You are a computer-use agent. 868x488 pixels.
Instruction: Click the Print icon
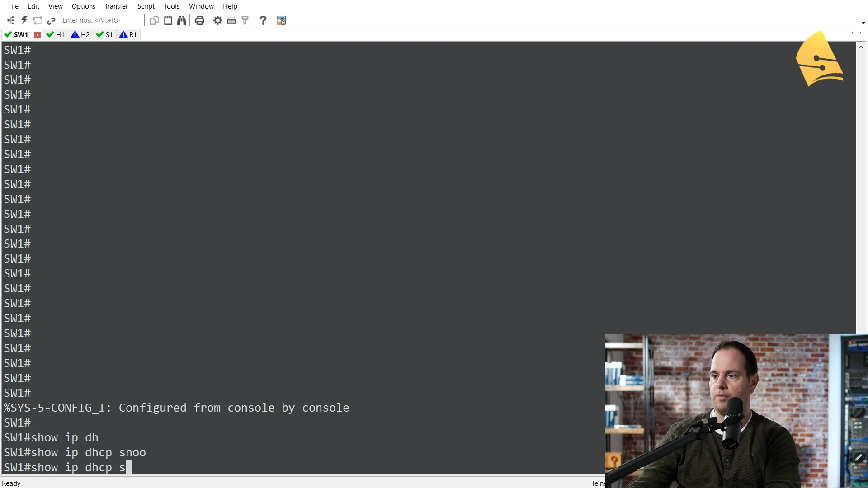(x=199, y=20)
